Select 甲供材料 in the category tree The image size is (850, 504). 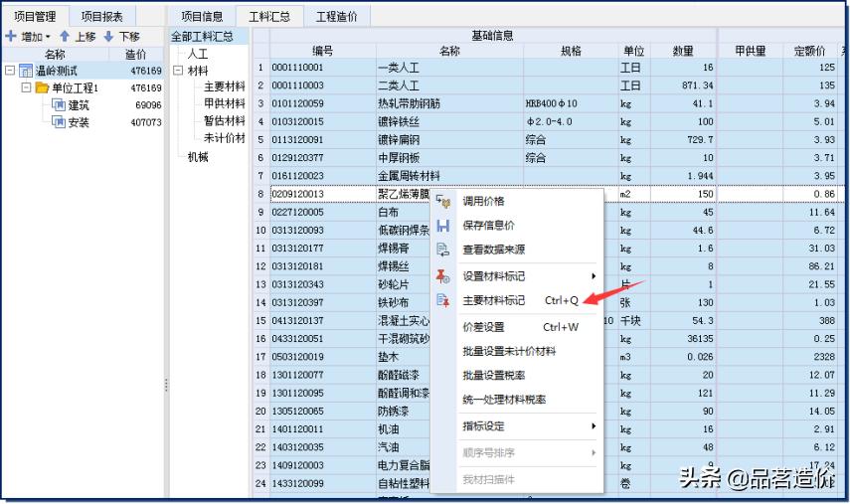(x=225, y=103)
